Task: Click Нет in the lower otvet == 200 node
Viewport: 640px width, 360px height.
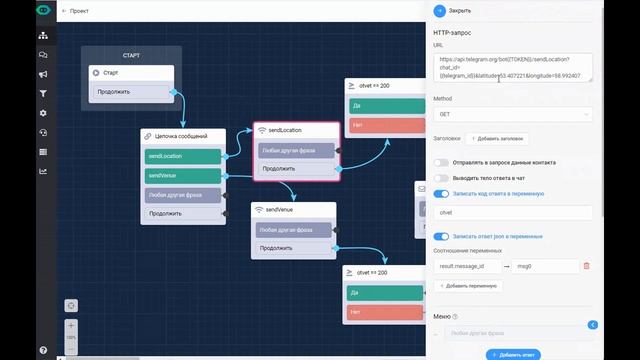Action: click(x=385, y=312)
